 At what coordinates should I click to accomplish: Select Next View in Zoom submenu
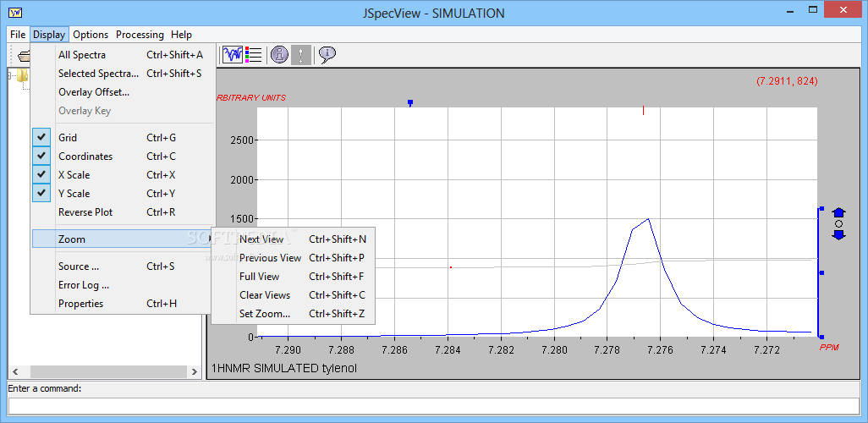coord(294,239)
